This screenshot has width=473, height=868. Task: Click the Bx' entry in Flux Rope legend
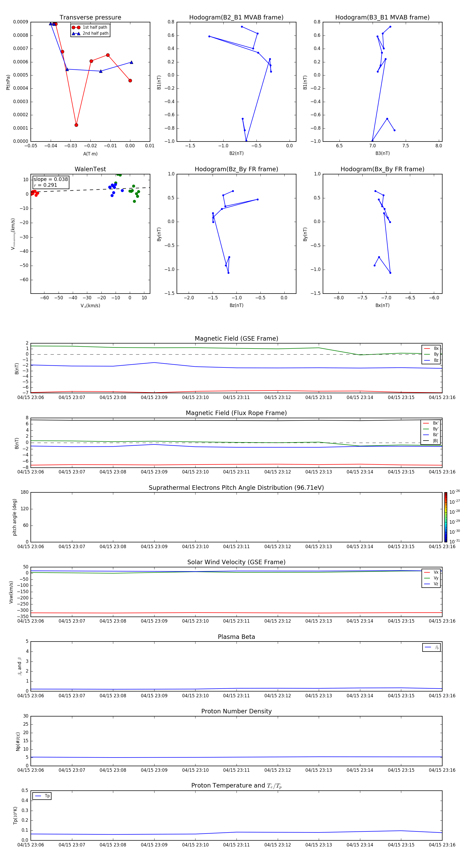[431, 423]
